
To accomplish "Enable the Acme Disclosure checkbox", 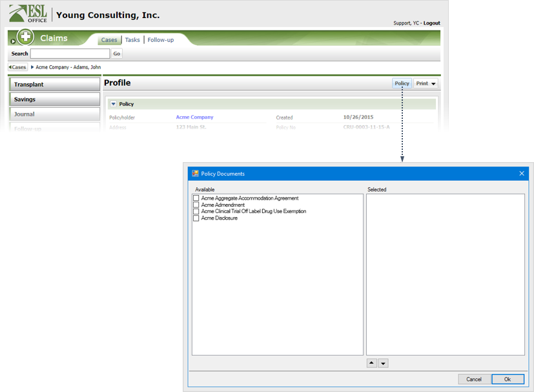I will pyautogui.click(x=196, y=218).
